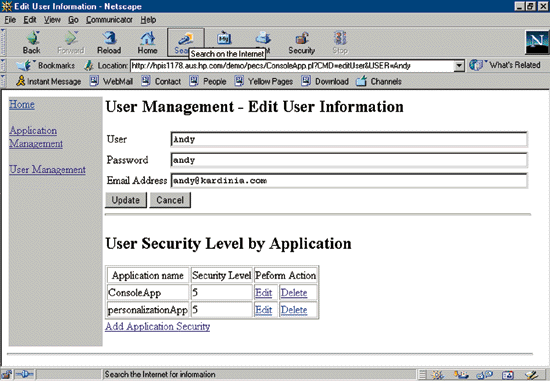Click the Cancel button

[170, 200]
